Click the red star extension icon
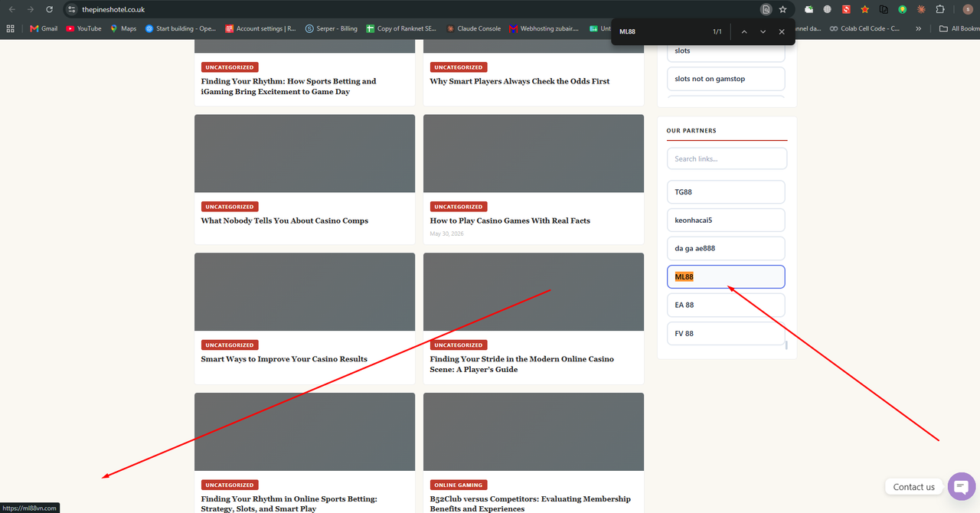980x513 pixels. coord(865,9)
